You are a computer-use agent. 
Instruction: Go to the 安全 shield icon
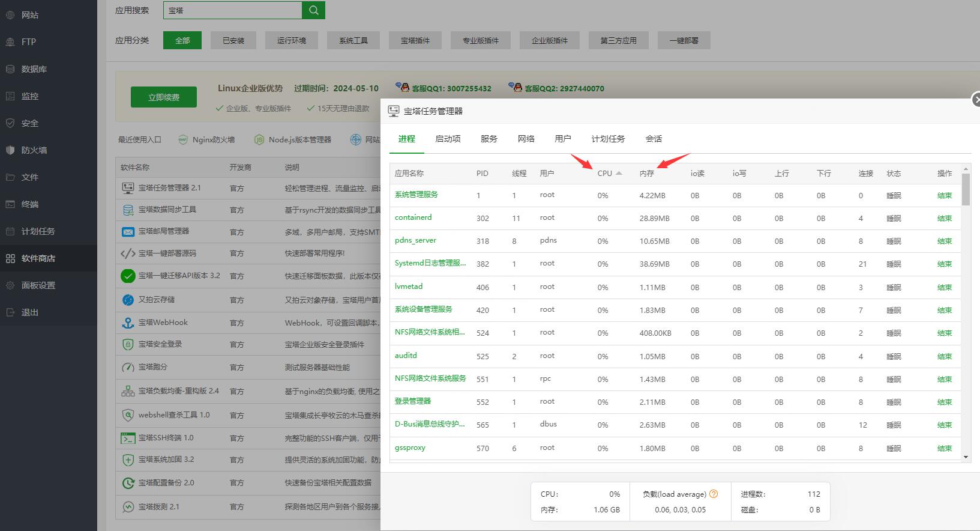[10, 123]
